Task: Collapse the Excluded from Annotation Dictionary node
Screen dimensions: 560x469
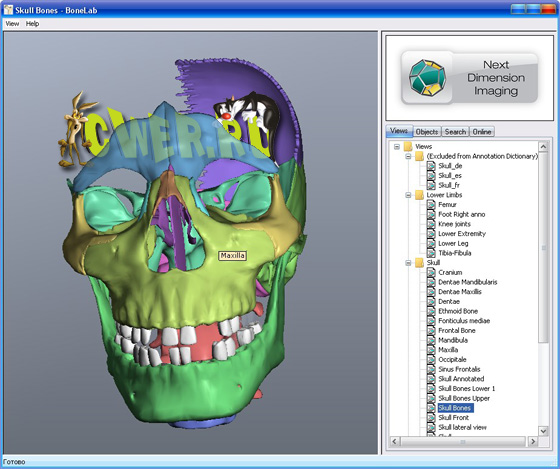Action: 408,156
